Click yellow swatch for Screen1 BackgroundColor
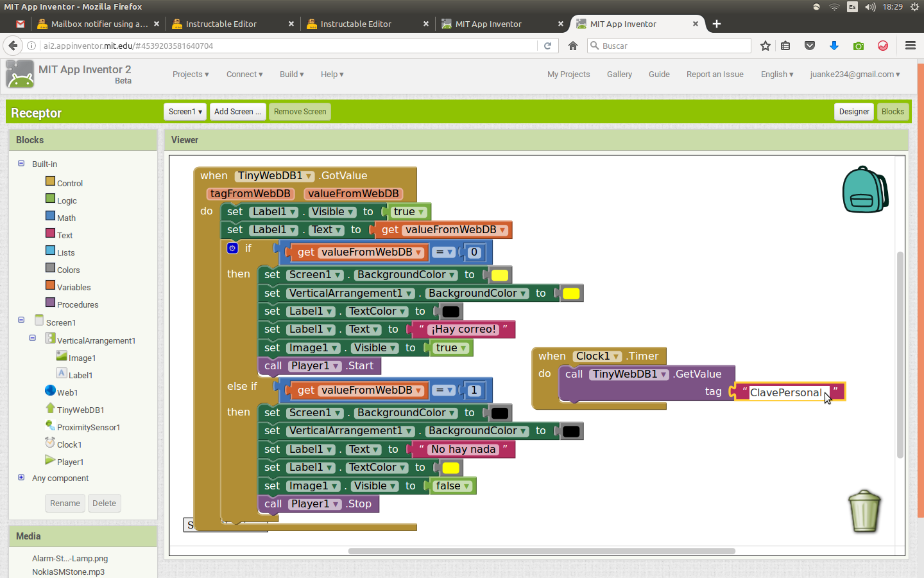Image resolution: width=924 pixels, height=578 pixels. pyautogui.click(x=500, y=276)
